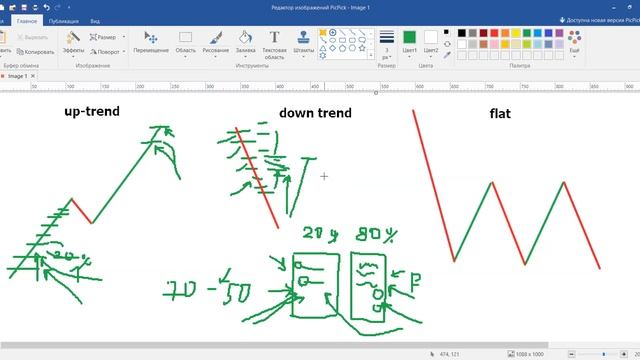
Task: Switch to the Вид ribbon tab
Action: point(95,21)
